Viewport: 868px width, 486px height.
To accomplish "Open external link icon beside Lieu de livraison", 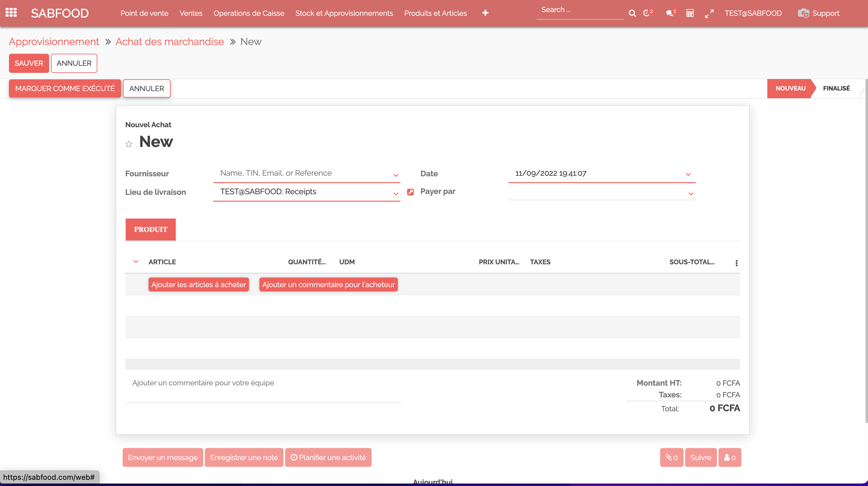I will 410,192.
